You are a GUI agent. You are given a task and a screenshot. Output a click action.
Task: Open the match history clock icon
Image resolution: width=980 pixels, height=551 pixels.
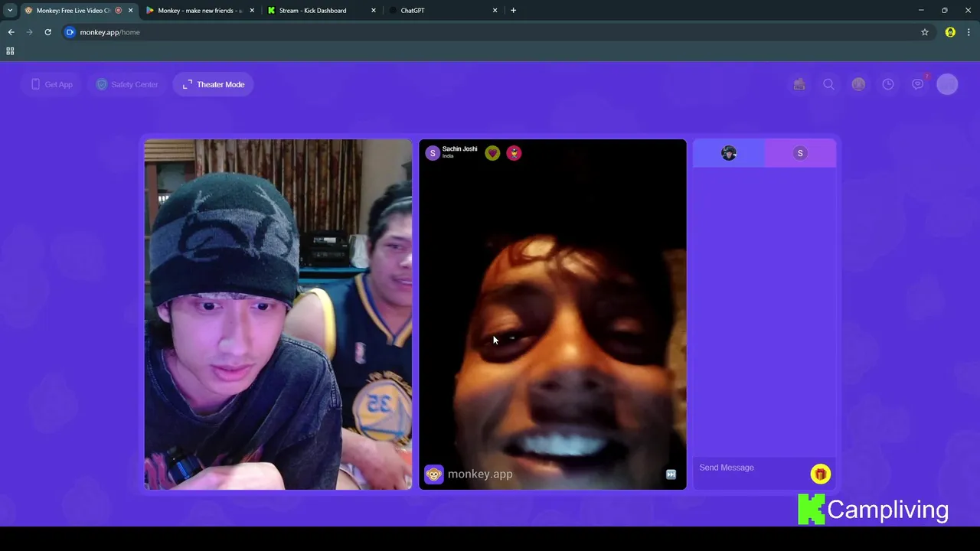(888, 84)
